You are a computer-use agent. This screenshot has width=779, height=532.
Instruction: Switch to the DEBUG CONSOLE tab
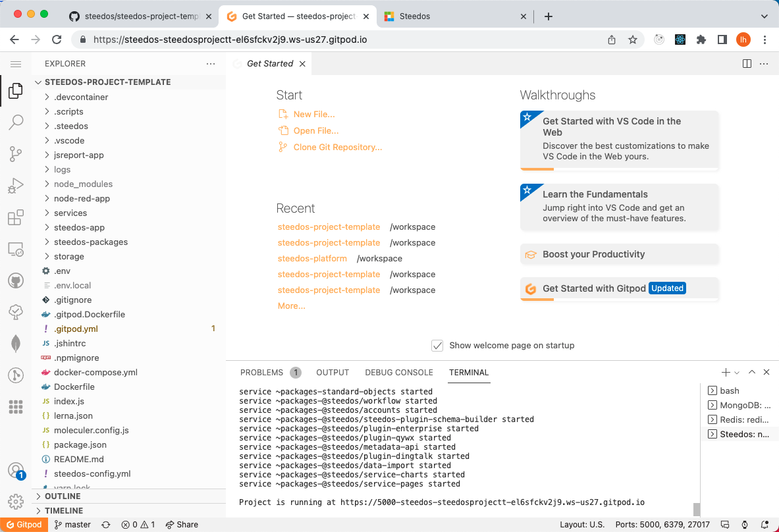point(399,373)
